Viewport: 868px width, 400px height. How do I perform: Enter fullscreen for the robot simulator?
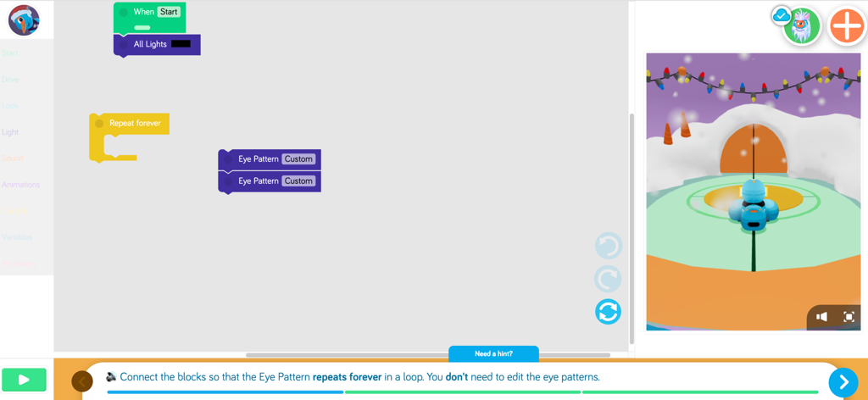(x=849, y=317)
